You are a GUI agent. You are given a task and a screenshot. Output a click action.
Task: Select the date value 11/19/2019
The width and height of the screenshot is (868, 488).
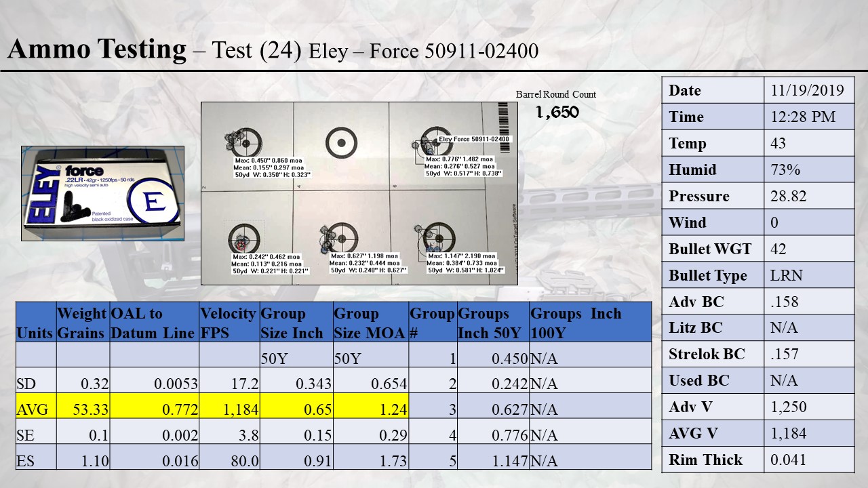click(x=807, y=90)
